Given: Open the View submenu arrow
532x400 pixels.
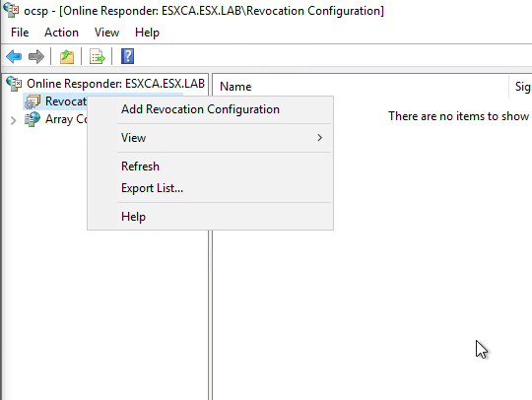Looking at the screenshot, I should tap(319, 137).
